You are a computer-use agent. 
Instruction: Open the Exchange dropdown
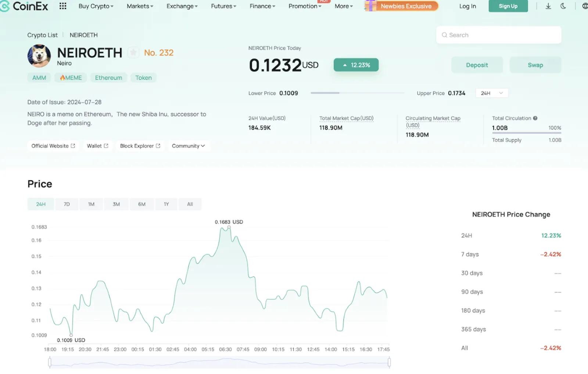tap(182, 6)
